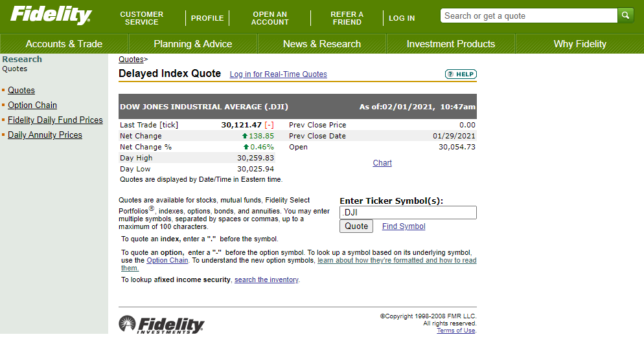Click the Fidelity logo in header
The height and width of the screenshot is (339, 644).
(x=51, y=16)
